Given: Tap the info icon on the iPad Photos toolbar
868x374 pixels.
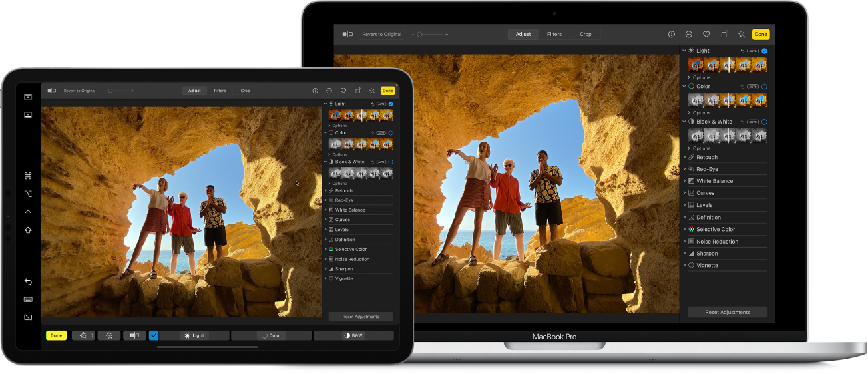Looking at the screenshot, I should pos(315,91).
